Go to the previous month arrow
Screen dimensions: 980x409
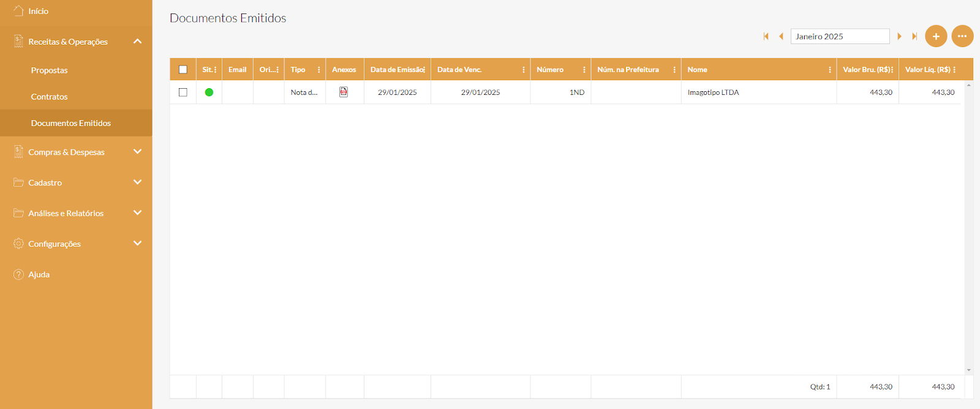781,36
